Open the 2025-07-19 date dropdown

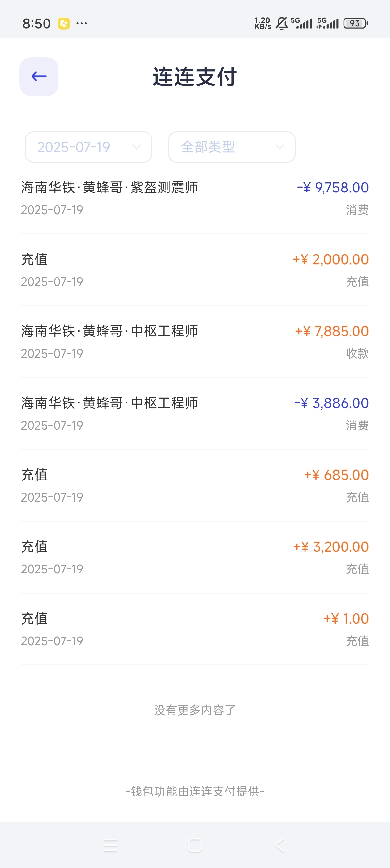point(88,147)
